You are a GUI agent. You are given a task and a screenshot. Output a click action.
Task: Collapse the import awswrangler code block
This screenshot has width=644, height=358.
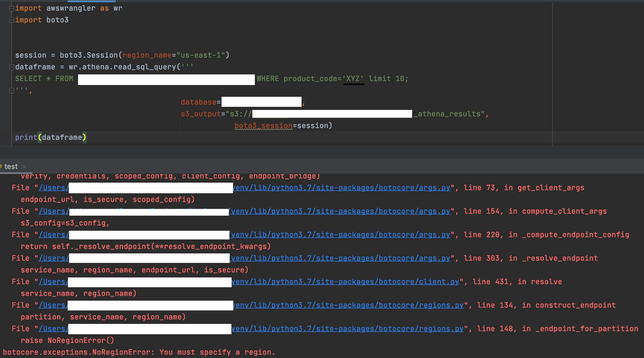[x=11, y=8]
